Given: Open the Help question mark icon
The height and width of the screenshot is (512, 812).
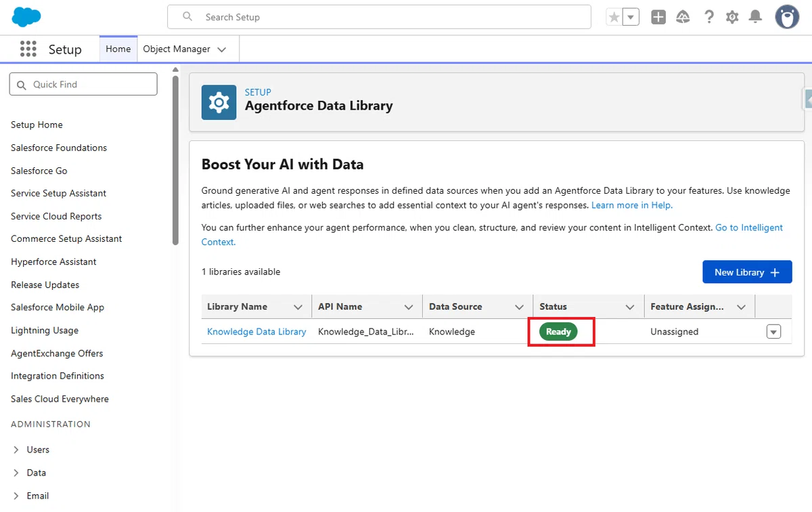Looking at the screenshot, I should [708, 17].
